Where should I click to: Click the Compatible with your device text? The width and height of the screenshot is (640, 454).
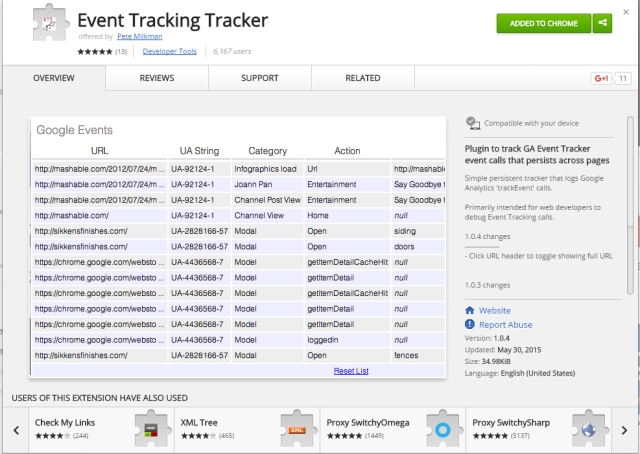click(x=531, y=123)
